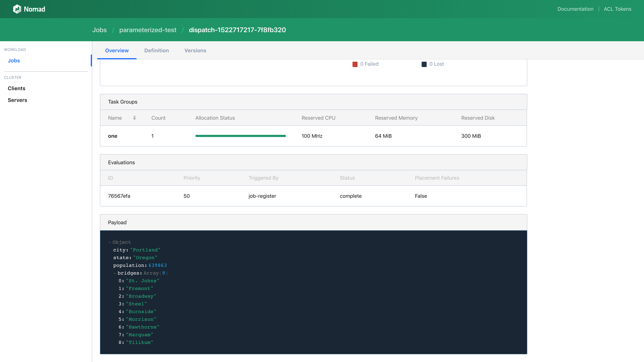This screenshot has height=362, width=644.
Task: Open Jobs in the Workload sidebar
Action: 14,61
